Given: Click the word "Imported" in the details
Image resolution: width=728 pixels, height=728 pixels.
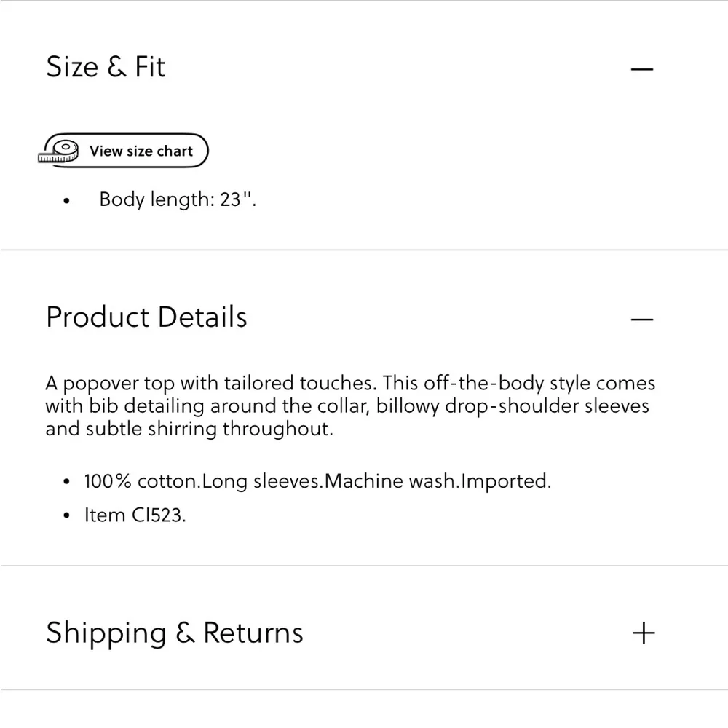Looking at the screenshot, I should tap(507, 481).
